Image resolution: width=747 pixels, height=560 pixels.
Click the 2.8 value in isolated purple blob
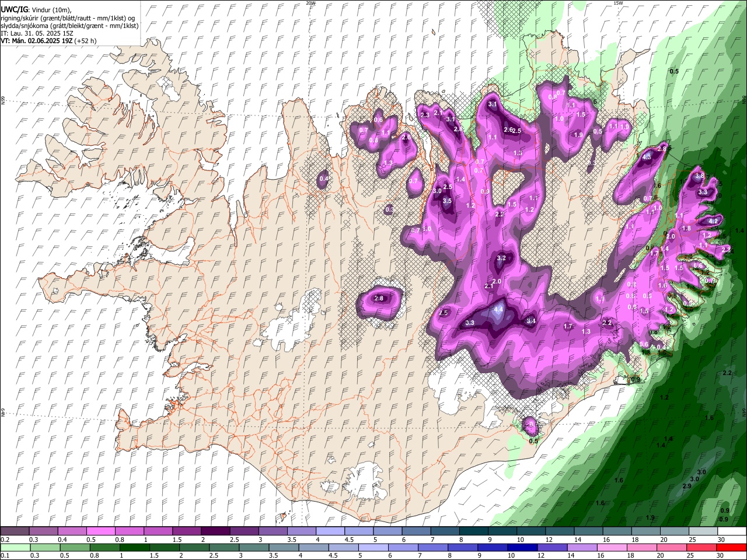(x=379, y=298)
